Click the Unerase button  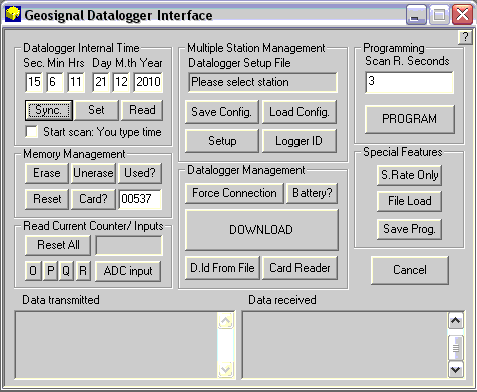click(x=93, y=173)
